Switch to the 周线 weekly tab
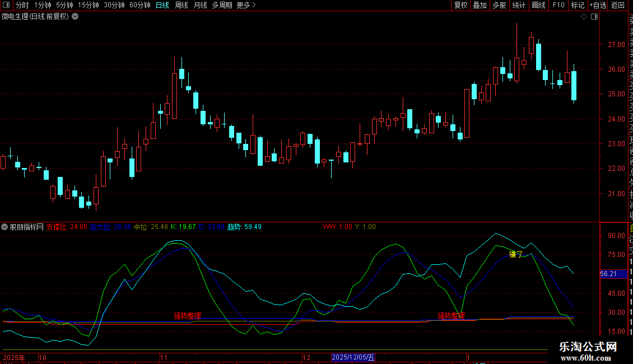Viewport: 633px width, 364px height. pyautogui.click(x=181, y=5)
